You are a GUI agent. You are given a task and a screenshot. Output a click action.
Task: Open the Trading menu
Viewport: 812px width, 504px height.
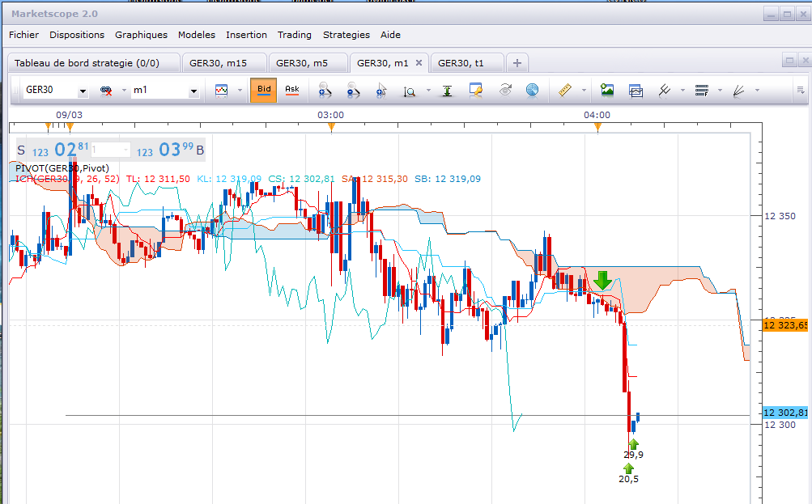[x=294, y=35]
